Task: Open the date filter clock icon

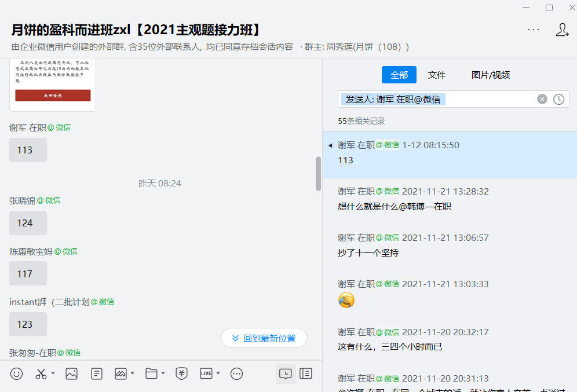Action: click(558, 99)
